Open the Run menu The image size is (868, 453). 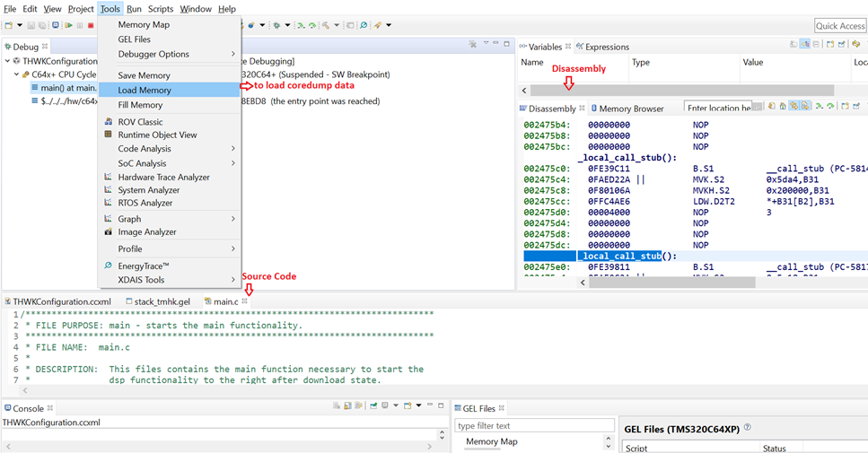click(134, 9)
